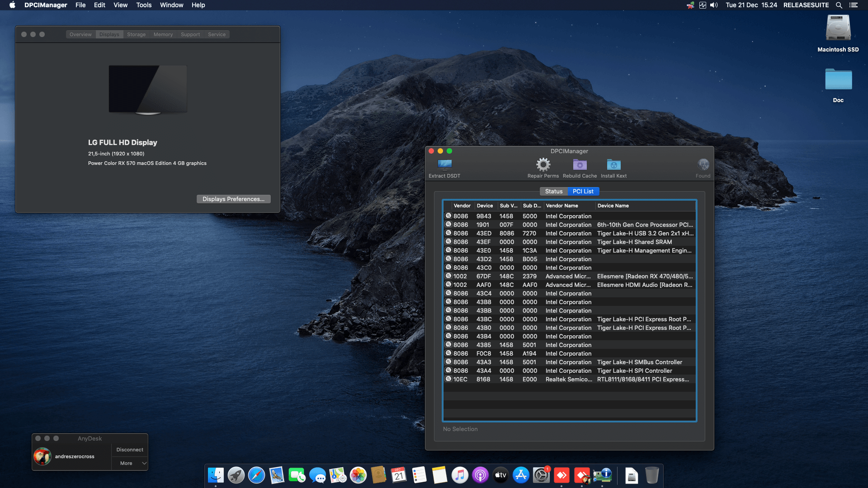Open Messages from the dock
The image size is (868, 488).
[x=317, y=475]
